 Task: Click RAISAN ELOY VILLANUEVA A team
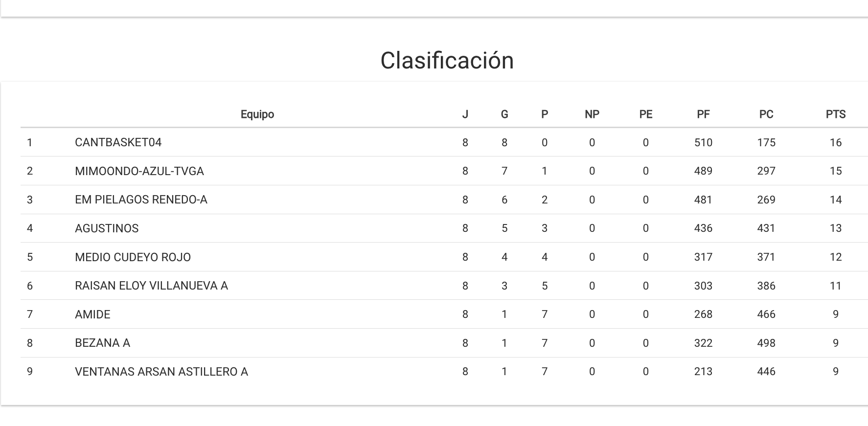[151, 286]
